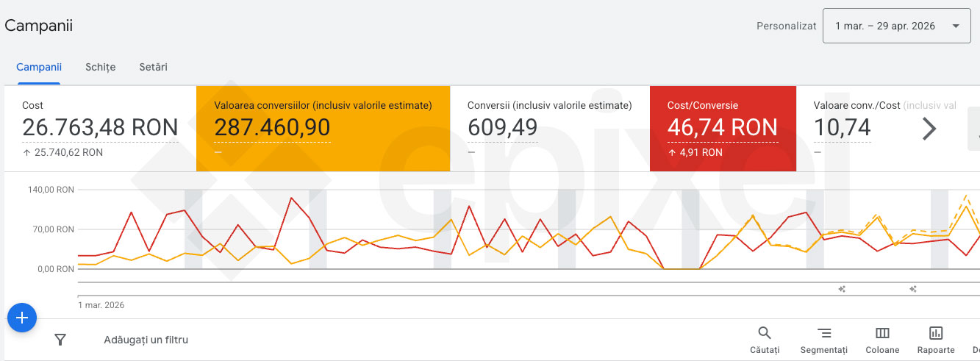This screenshot has width=980, height=361.
Task: Click the orange Valoarea conversiilor card
Action: pos(323,128)
